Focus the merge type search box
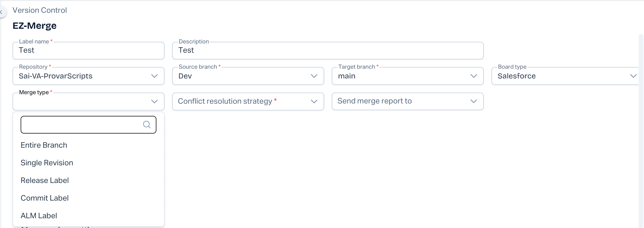The image size is (644, 228). pos(81,125)
